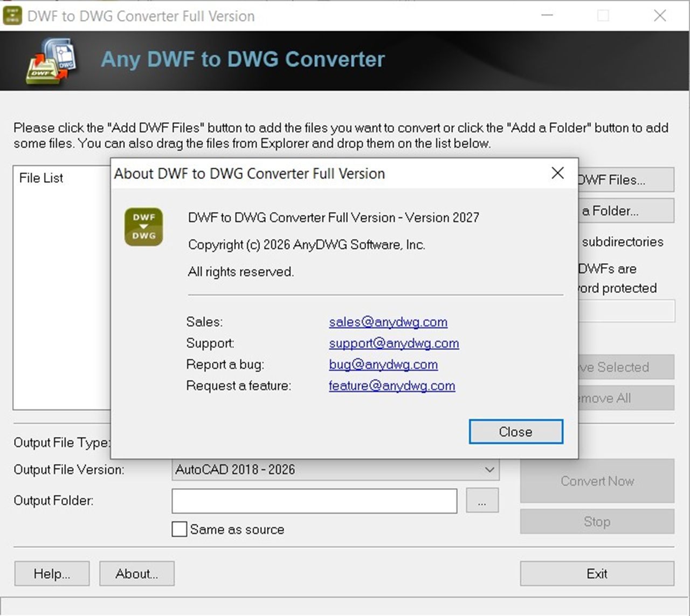Screen dimensions: 690x616
Task: Click the 'Request a feature:' label
Action: tap(238, 386)
